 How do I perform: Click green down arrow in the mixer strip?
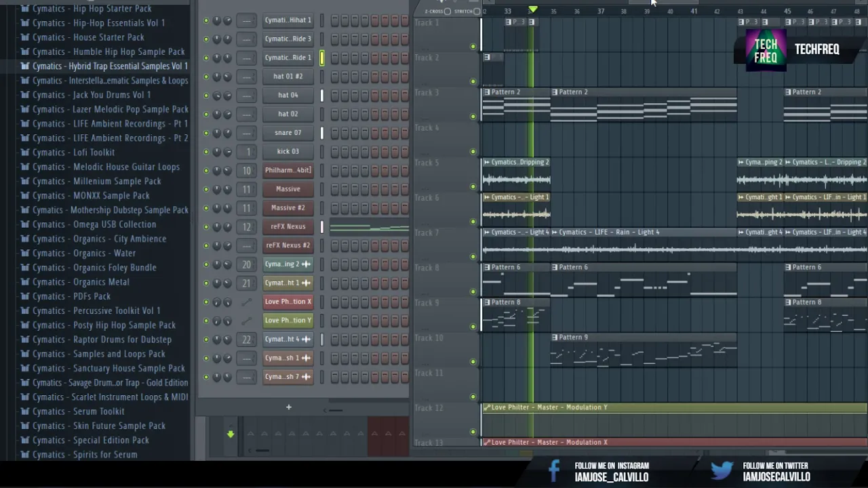coord(231,434)
